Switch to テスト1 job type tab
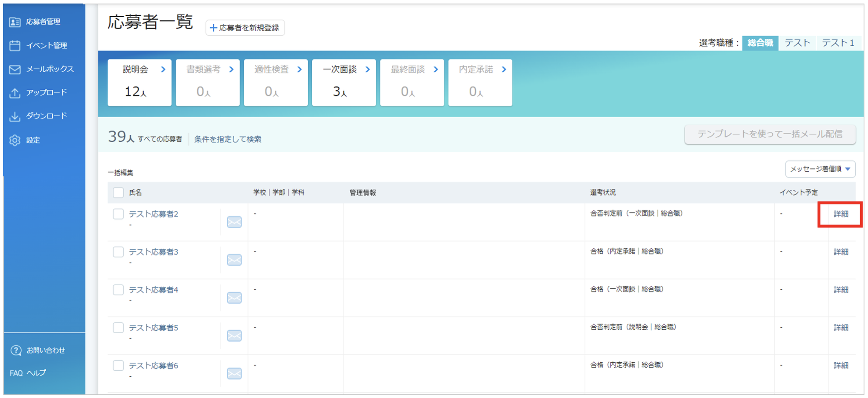The image size is (868, 398). (x=838, y=43)
